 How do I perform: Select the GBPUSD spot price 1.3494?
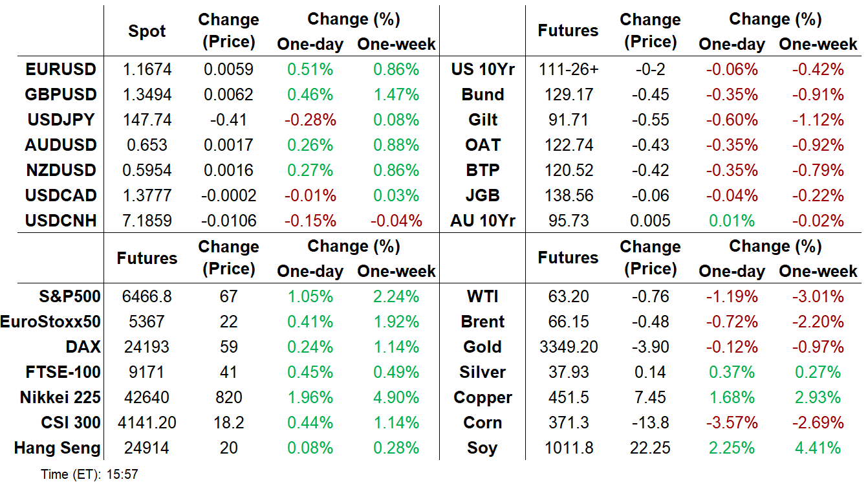pos(147,94)
